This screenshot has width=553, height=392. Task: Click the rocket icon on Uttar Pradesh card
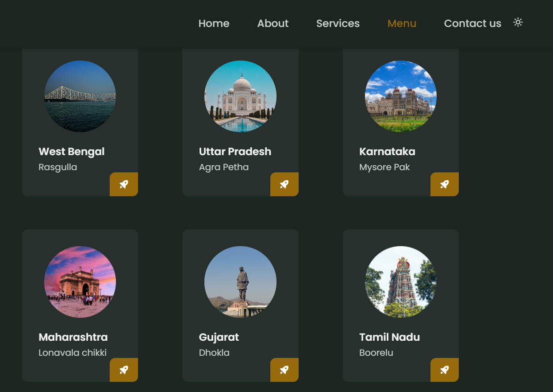(284, 184)
